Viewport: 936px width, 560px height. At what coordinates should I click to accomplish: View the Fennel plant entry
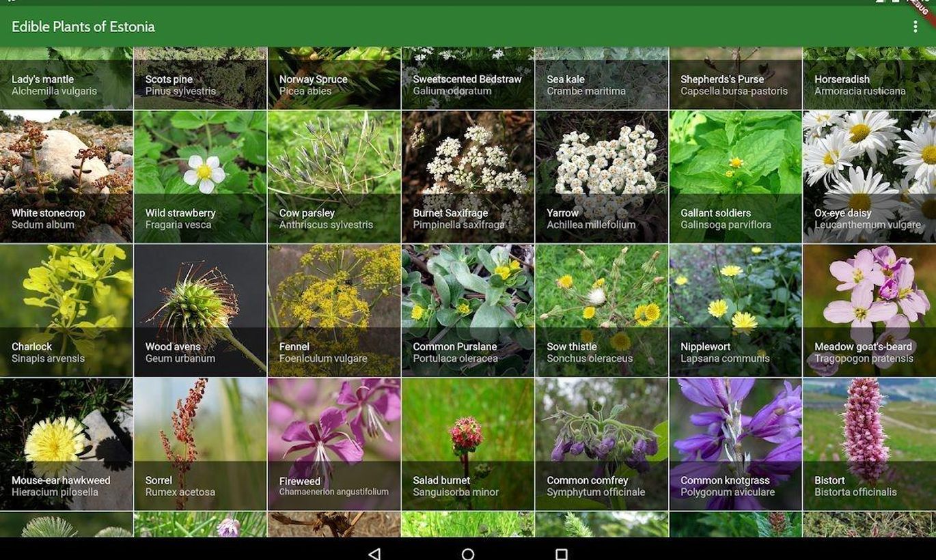click(334, 311)
